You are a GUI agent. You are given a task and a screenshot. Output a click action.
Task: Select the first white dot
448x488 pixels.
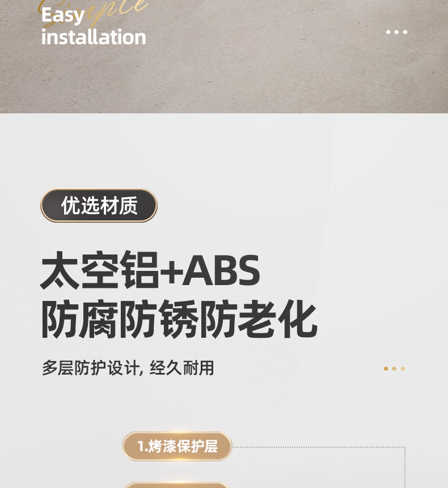tap(388, 32)
